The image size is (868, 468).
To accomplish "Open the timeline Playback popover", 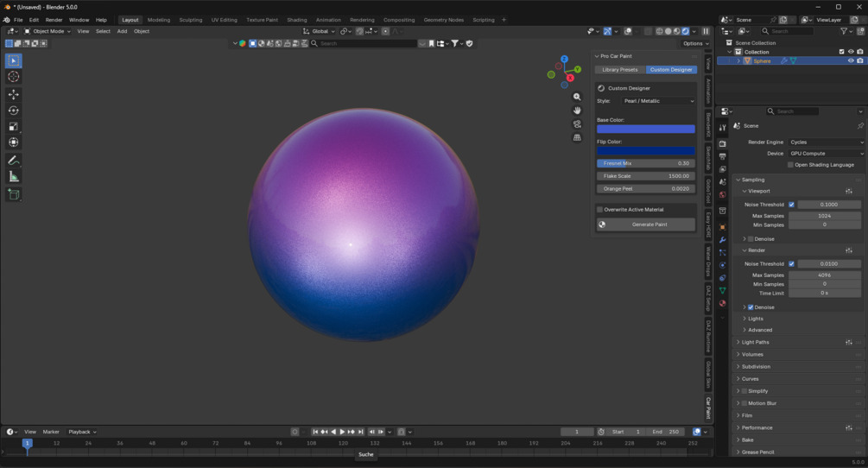I will click(x=82, y=432).
